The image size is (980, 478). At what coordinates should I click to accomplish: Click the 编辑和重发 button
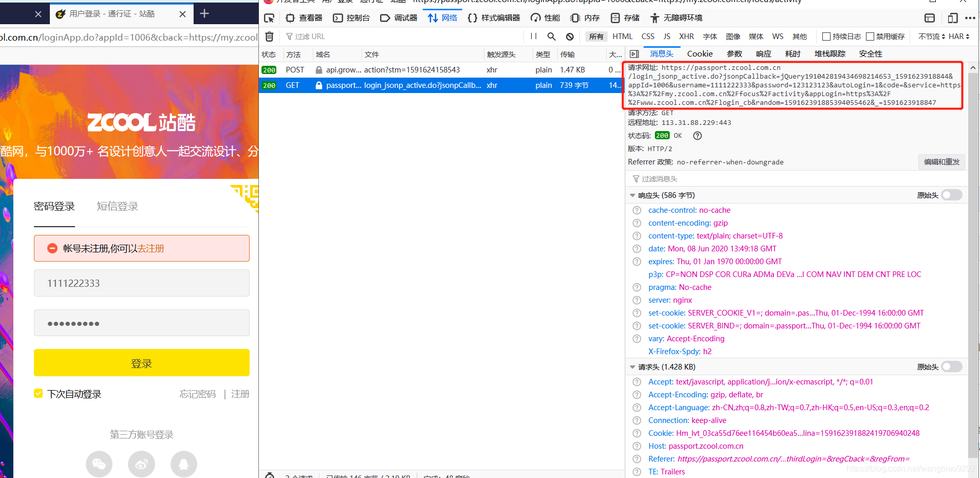(941, 162)
